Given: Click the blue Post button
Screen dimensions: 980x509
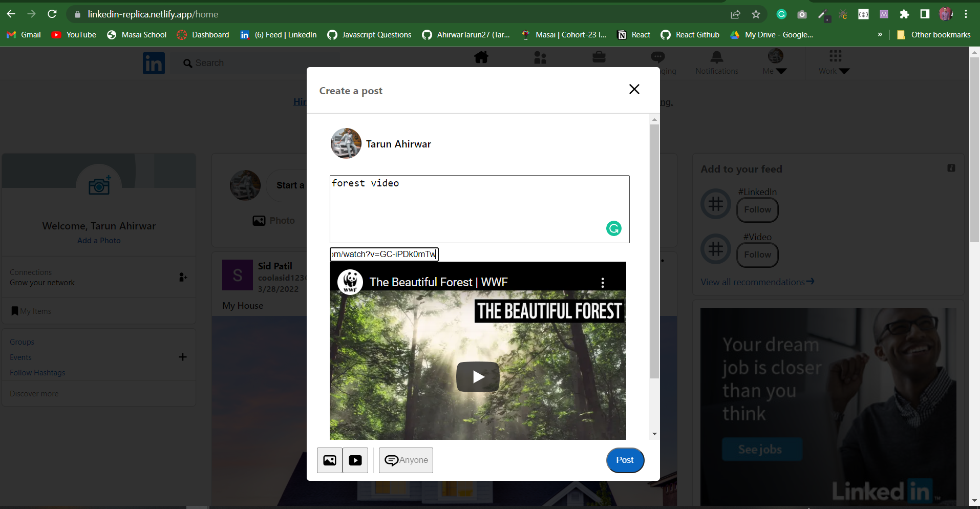Looking at the screenshot, I should click(625, 460).
